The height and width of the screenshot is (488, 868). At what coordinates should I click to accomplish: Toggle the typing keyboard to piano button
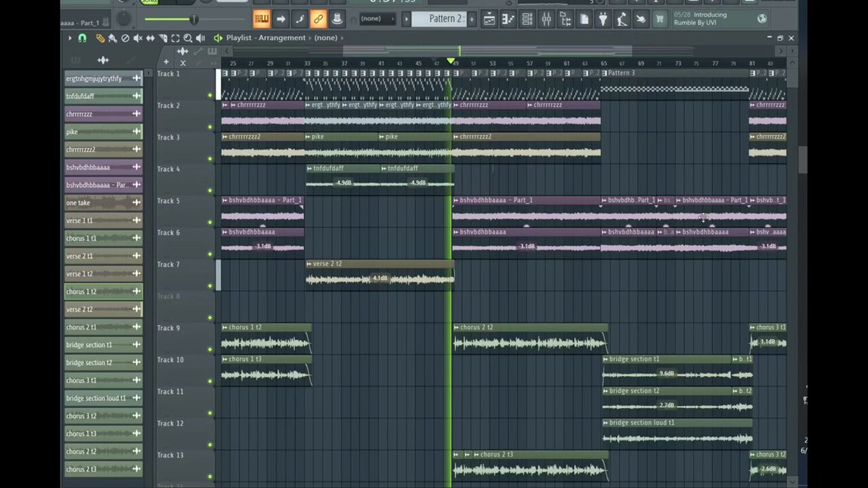tap(262, 19)
